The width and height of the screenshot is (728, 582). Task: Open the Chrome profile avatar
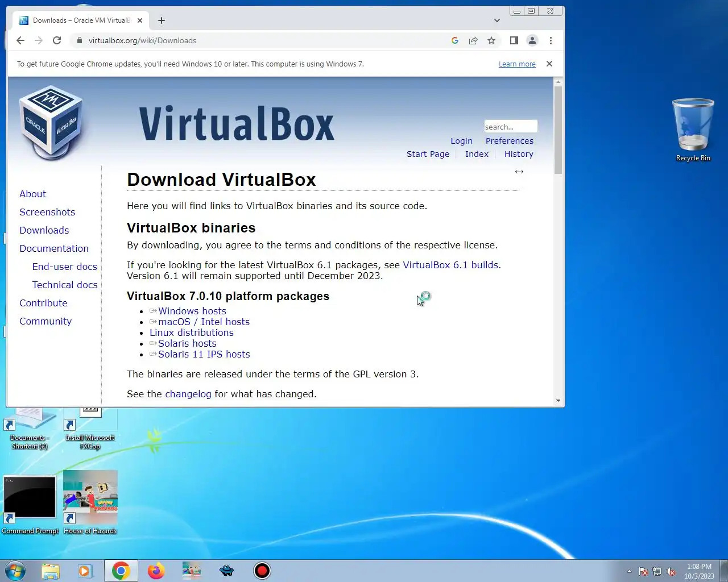532,40
